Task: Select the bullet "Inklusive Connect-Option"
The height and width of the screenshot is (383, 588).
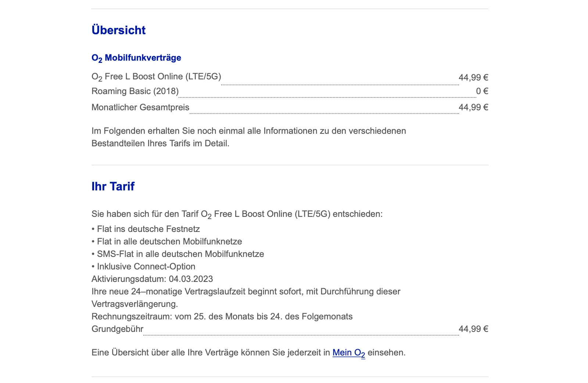Action: tap(143, 266)
